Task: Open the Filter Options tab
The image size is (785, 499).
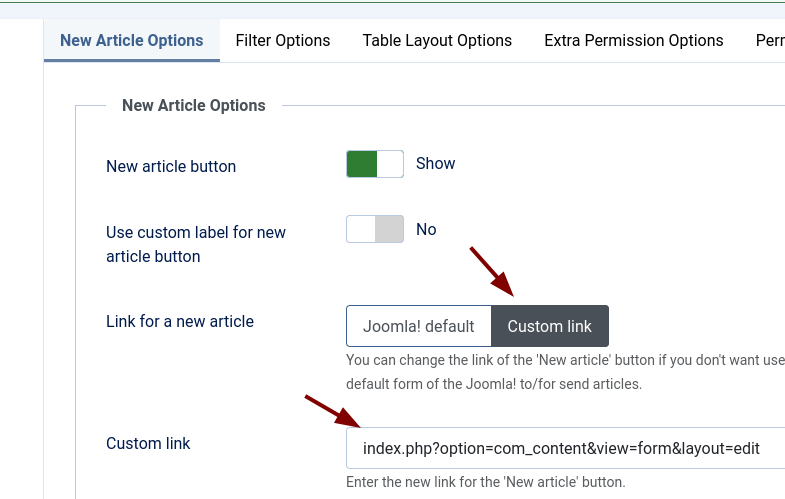Action: (x=283, y=41)
